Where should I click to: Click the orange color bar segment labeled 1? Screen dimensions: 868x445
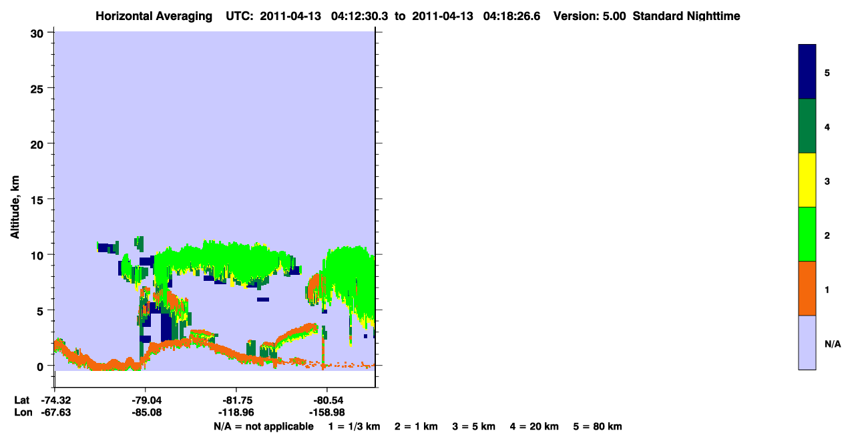pyautogui.click(x=807, y=288)
